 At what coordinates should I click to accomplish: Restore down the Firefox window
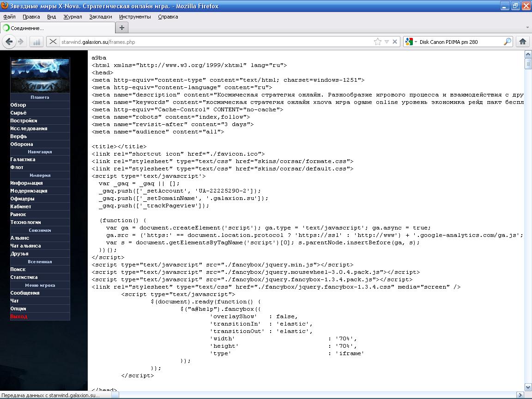(x=515, y=6)
